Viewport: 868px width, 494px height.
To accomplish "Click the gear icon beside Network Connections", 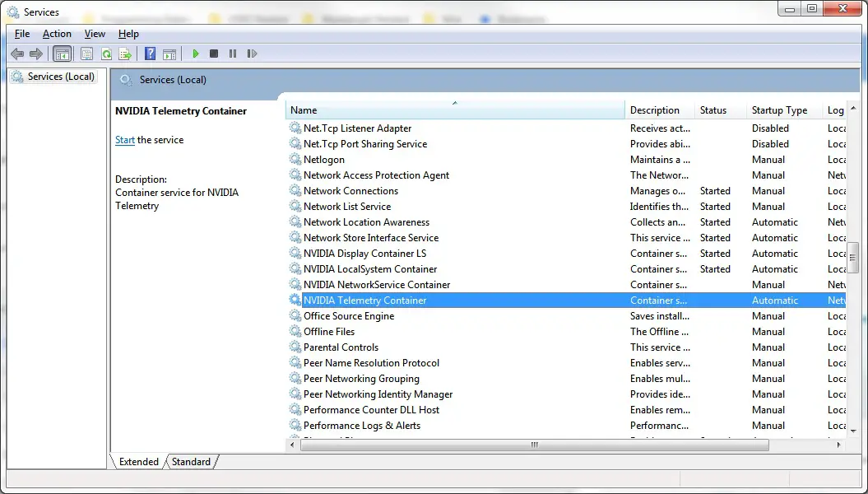I will coord(295,190).
